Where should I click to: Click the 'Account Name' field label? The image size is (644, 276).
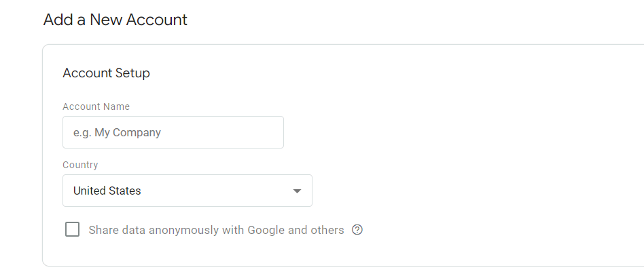click(96, 106)
